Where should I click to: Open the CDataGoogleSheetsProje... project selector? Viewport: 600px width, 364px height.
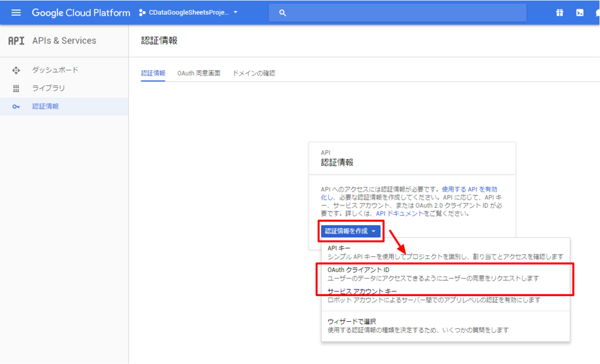[x=188, y=13]
